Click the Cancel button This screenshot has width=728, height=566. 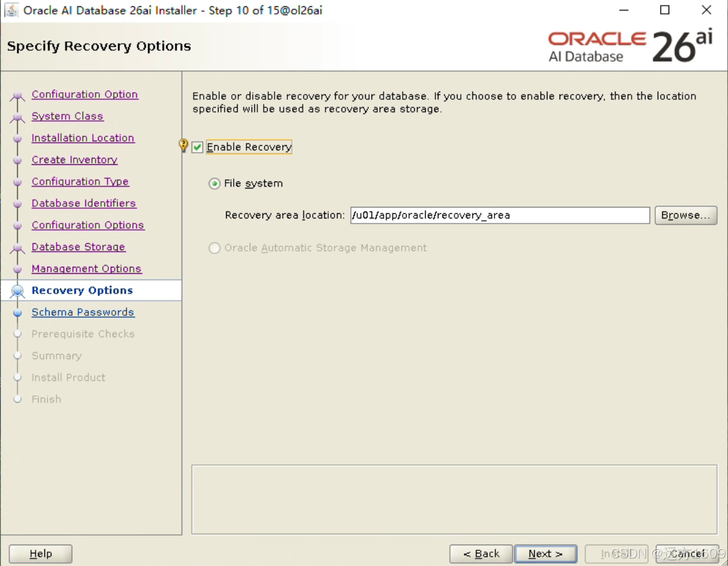687,554
